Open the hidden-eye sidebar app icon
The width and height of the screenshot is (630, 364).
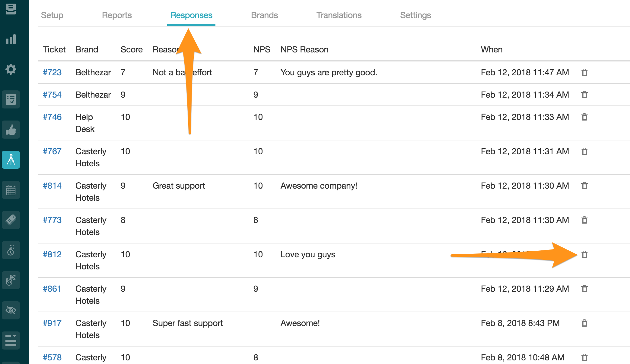(11, 310)
